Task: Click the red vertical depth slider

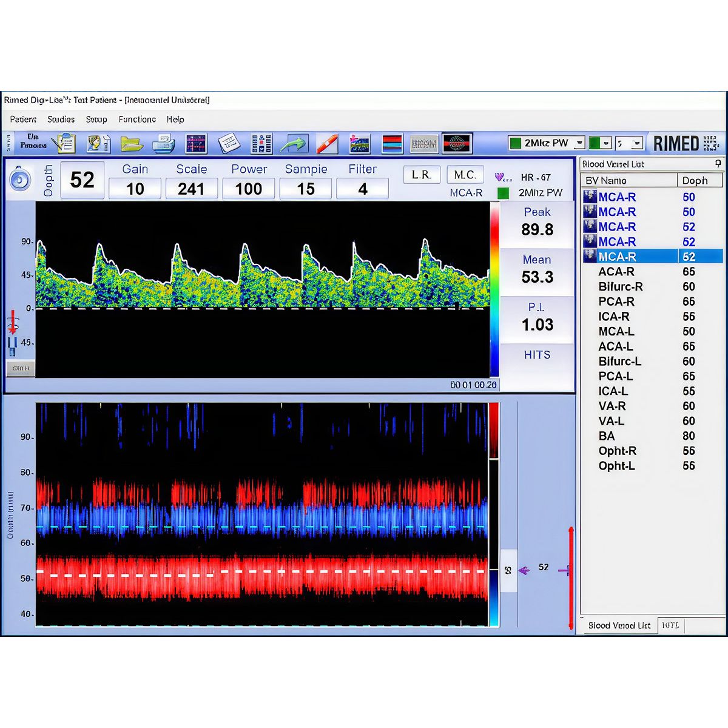Action: pos(570,576)
